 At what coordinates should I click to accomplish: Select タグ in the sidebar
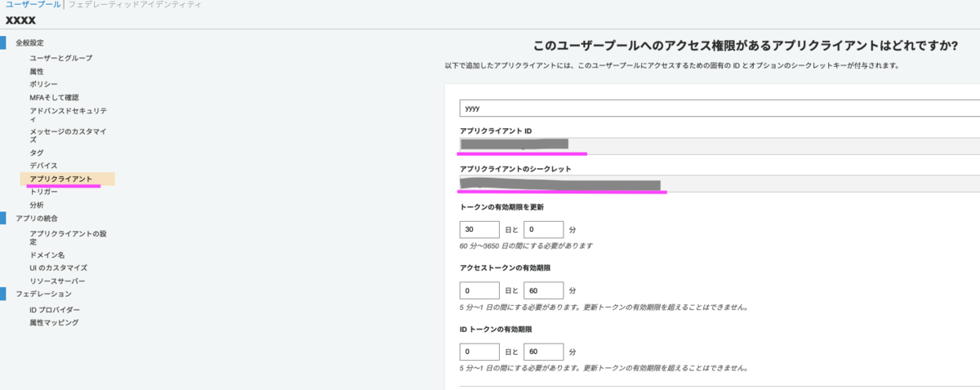[x=37, y=153]
